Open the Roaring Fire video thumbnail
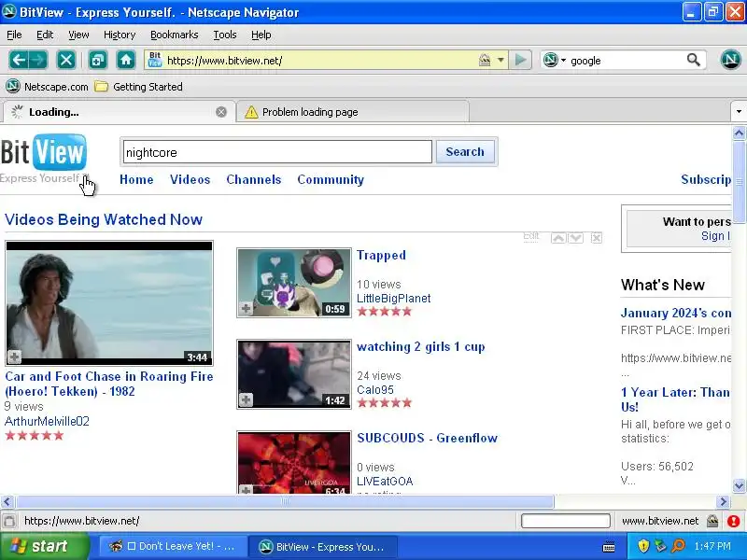The height and width of the screenshot is (560, 747). (109, 303)
